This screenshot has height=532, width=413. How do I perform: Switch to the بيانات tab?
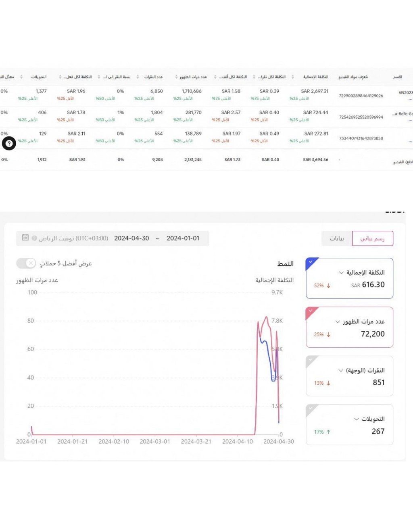pyautogui.click(x=337, y=238)
